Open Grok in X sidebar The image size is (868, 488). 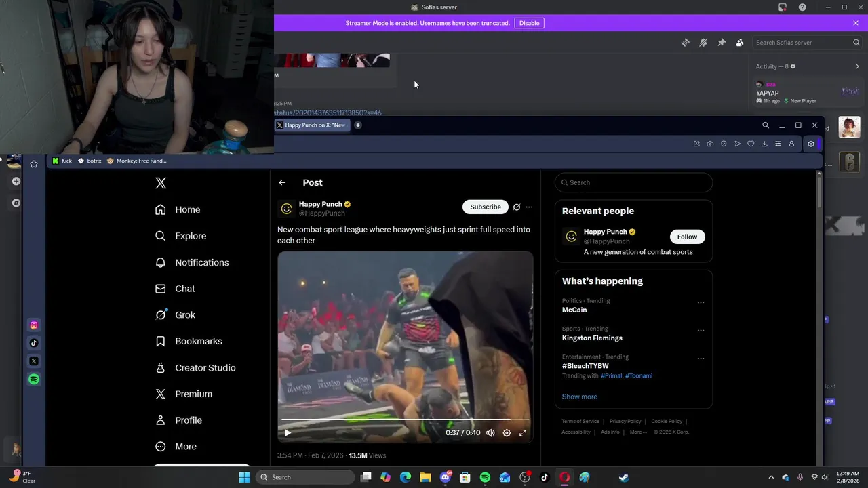click(175, 314)
